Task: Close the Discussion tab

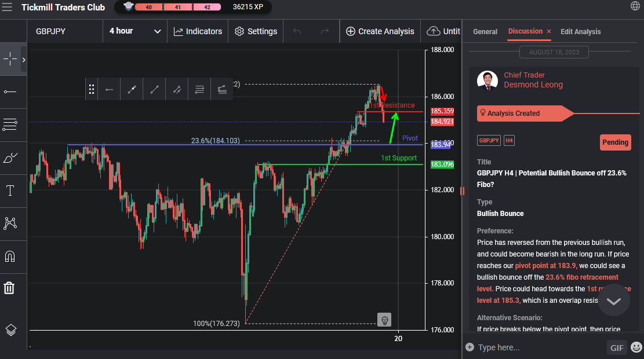Action: point(549,31)
